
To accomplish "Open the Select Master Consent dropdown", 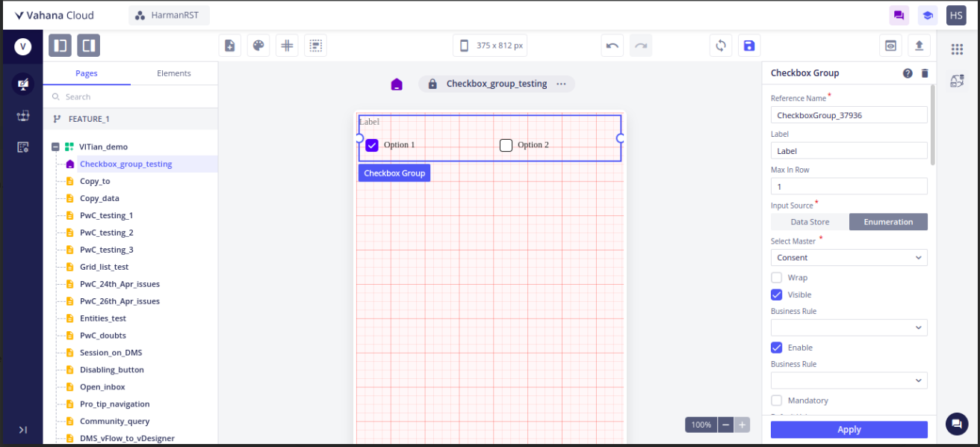I will click(849, 258).
